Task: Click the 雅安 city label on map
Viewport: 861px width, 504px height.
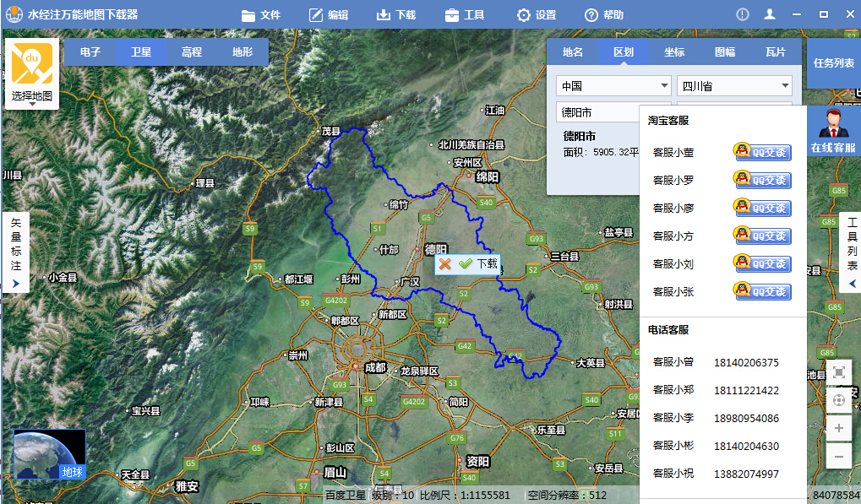Action: pyautogui.click(x=187, y=486)
